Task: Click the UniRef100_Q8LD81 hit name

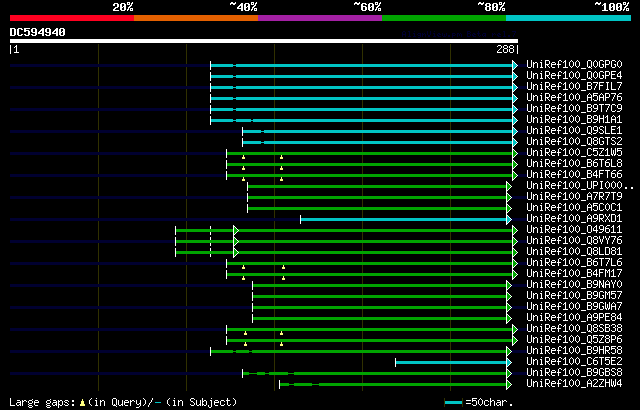Action: [x=574, y=252]
